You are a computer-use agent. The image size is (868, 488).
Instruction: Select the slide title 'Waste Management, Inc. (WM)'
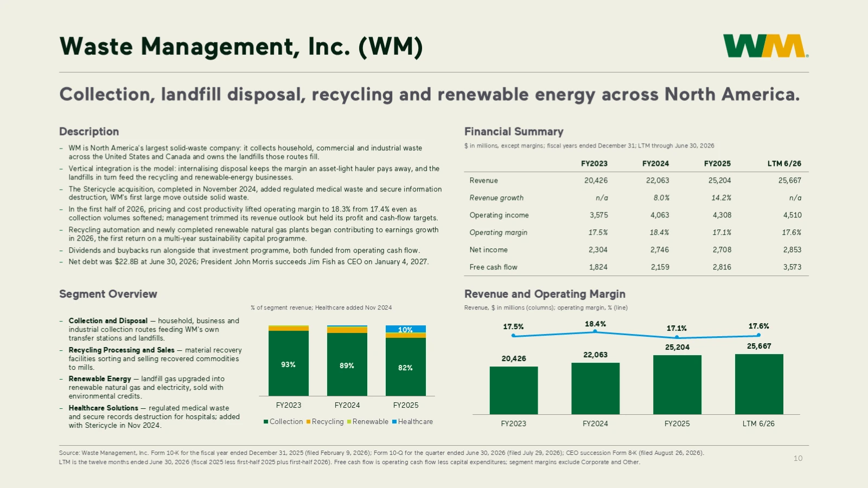coord(241,47)
